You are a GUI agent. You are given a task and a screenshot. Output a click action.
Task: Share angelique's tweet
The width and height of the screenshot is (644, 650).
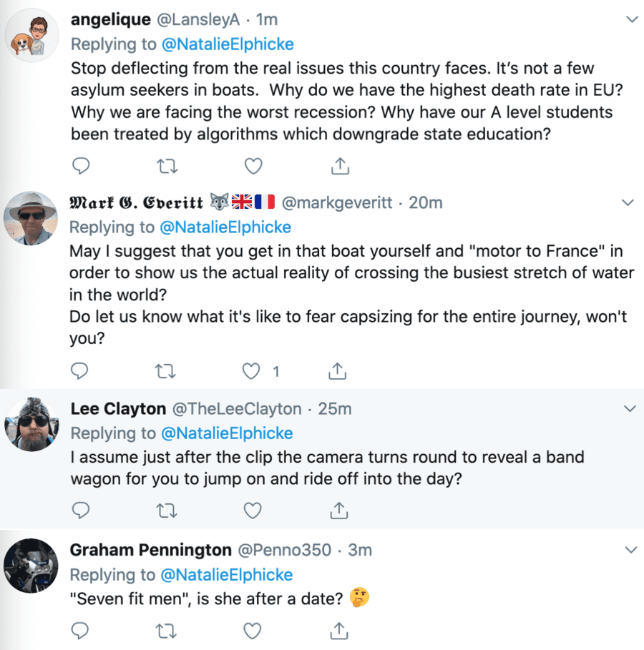tap(340, 167)
